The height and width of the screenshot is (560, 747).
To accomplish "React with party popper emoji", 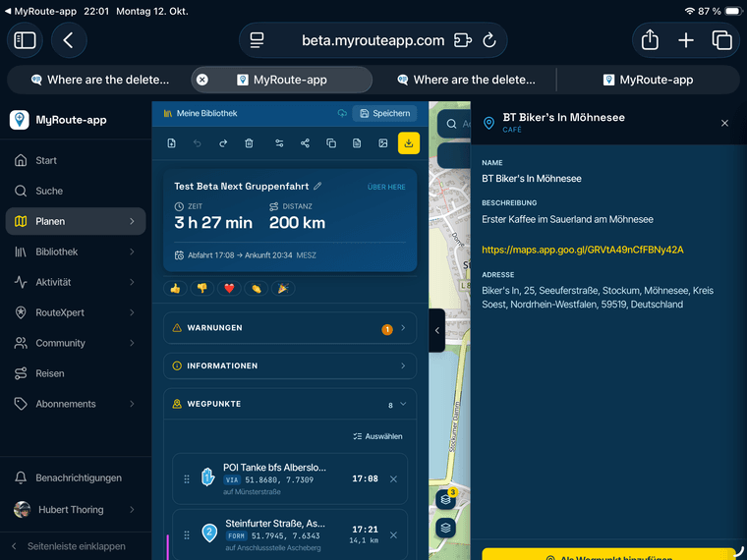I will pos(283,288).
